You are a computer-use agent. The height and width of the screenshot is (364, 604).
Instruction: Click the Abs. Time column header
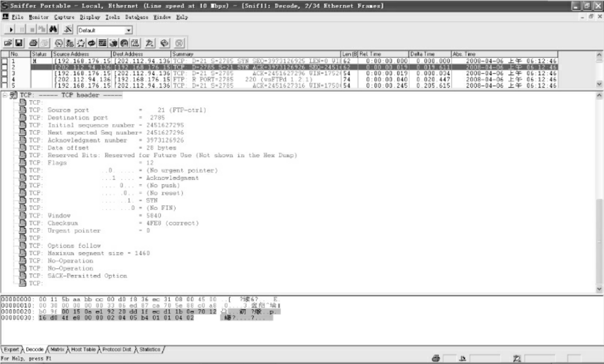click(504, 54)
